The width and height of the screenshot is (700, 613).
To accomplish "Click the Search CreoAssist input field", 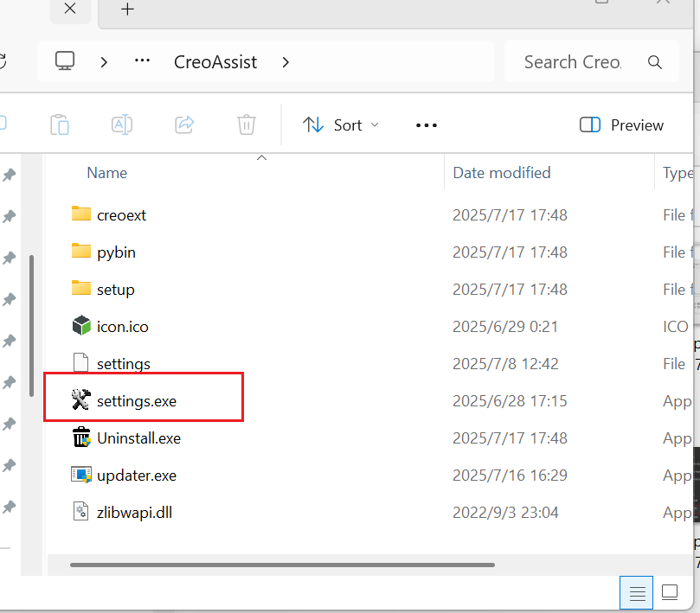I will click(573, 62).
